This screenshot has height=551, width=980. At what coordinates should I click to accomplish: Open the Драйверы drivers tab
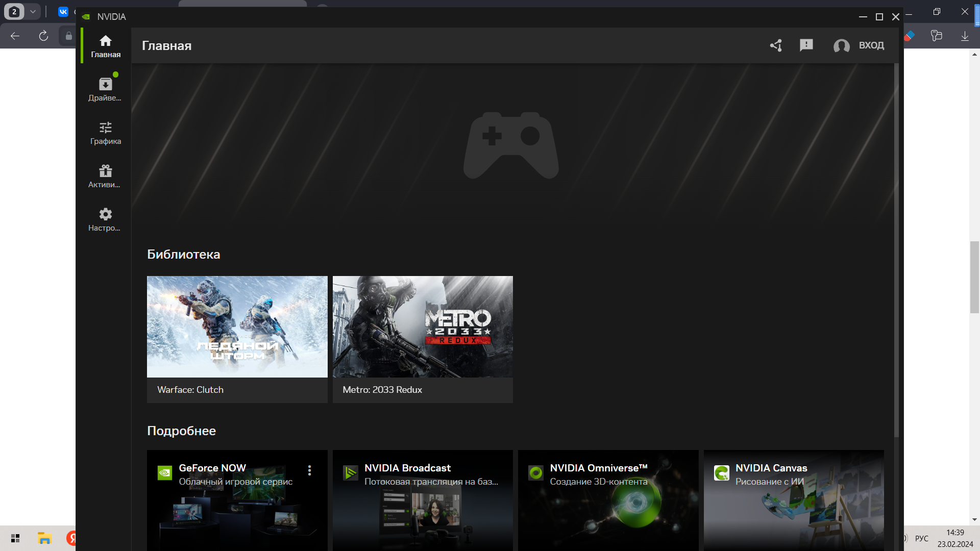click(x=106, y=89)
